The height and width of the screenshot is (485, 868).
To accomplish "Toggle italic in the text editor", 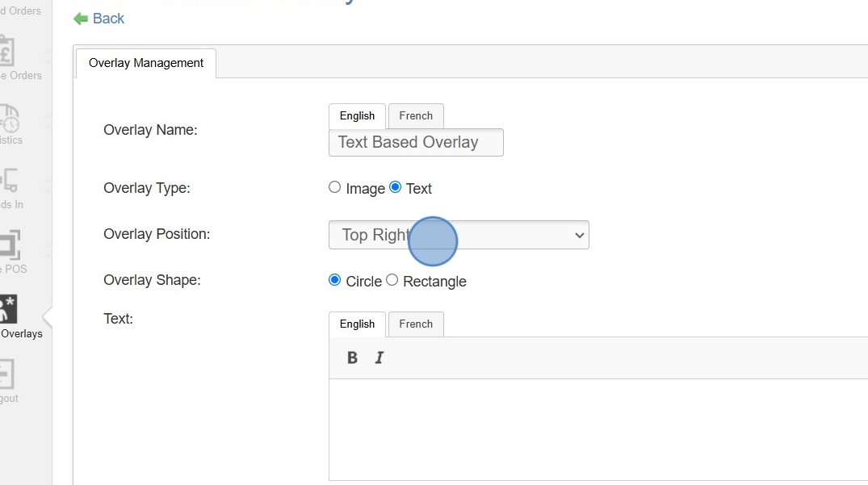I will [x=379, y=357].
